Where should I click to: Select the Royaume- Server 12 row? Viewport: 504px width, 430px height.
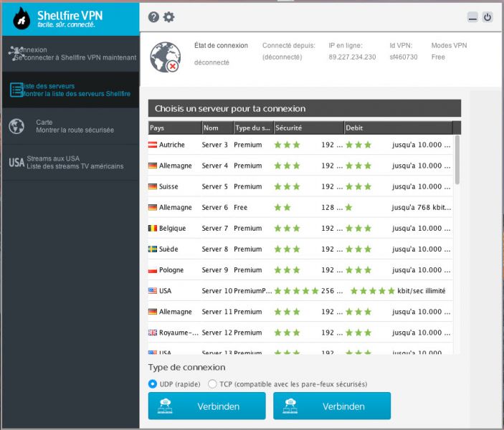300,333
